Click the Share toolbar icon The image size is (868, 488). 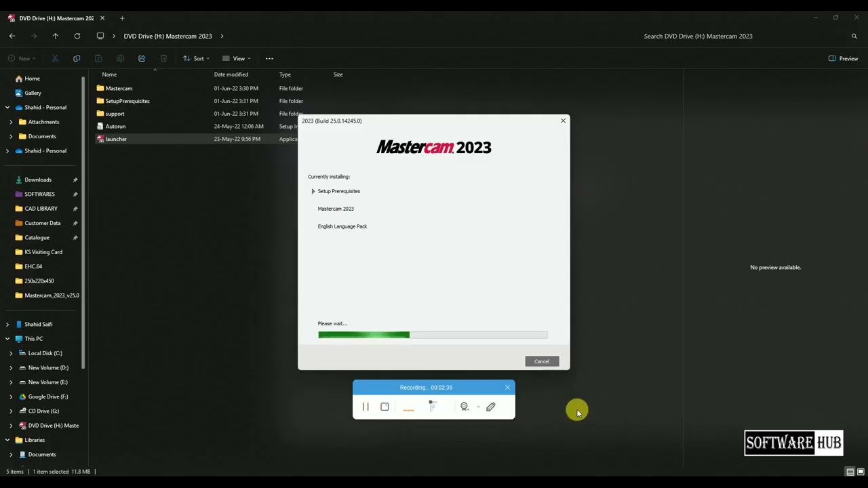(142, 58)
